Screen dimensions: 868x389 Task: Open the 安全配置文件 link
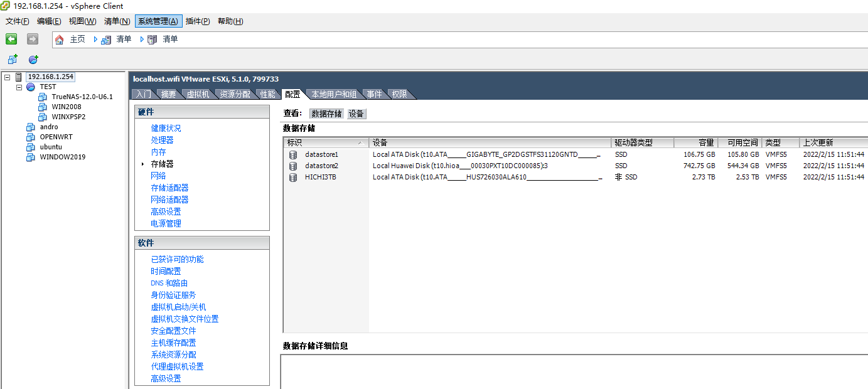173,331
